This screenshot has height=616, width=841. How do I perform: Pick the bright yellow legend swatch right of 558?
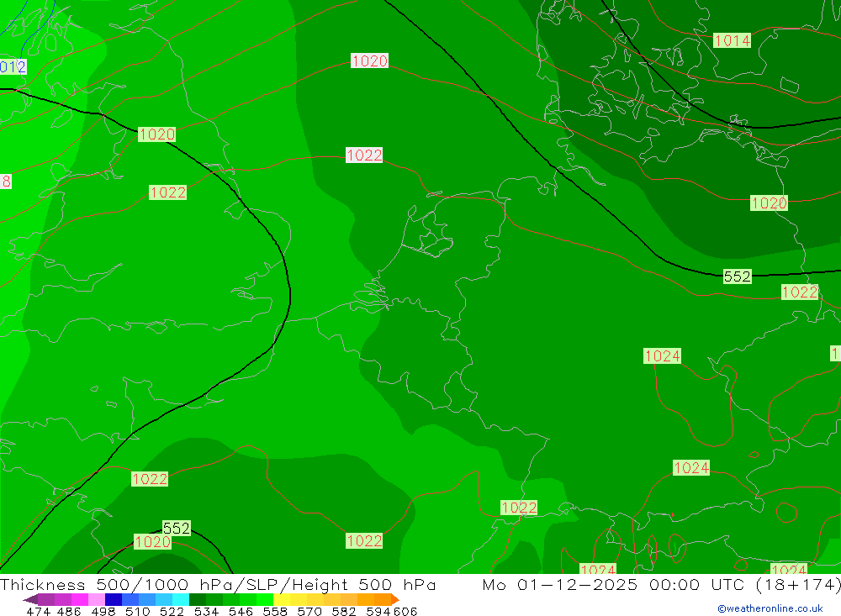click(282, 599)
